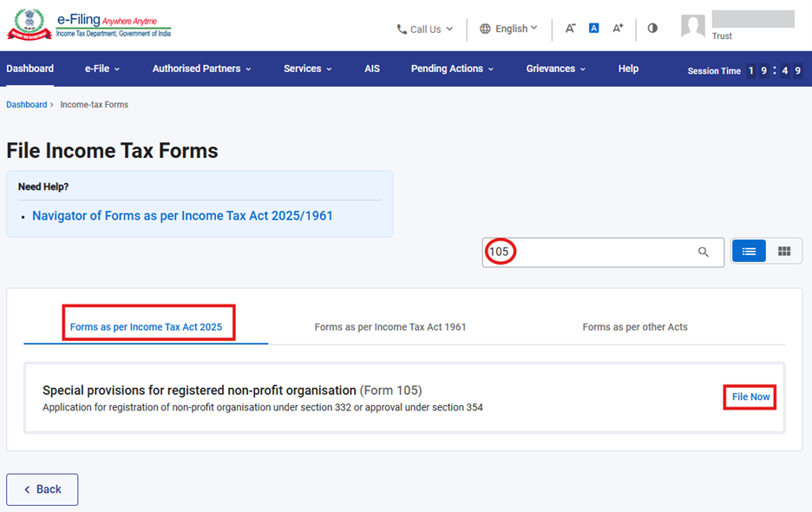Reset to default font size icon
812x512 pixels.
click(x=594, y=29)
